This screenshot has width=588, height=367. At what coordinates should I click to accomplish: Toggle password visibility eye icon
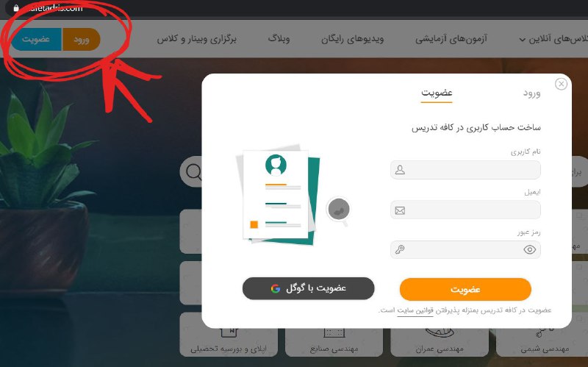pyautogui.click(x=529, y=249)
